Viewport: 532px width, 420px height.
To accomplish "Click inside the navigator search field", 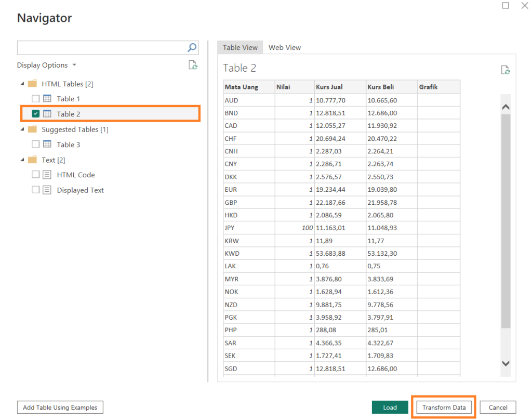I will point(101,48).
